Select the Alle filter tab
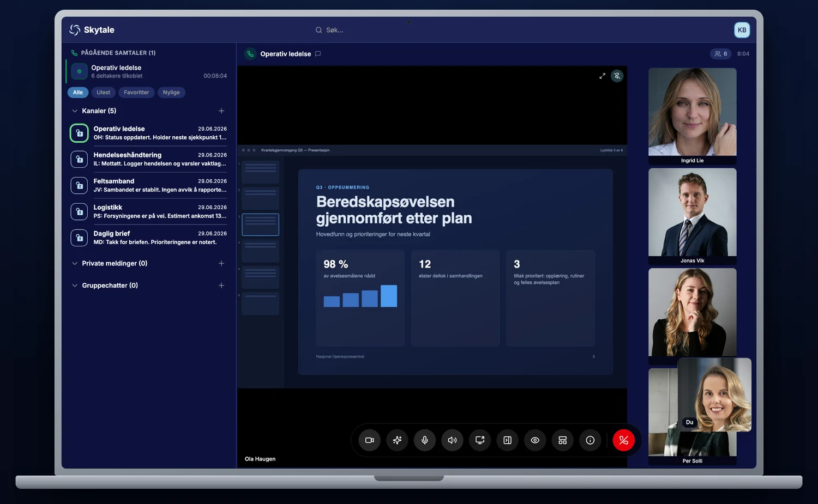 pos(78,93)
